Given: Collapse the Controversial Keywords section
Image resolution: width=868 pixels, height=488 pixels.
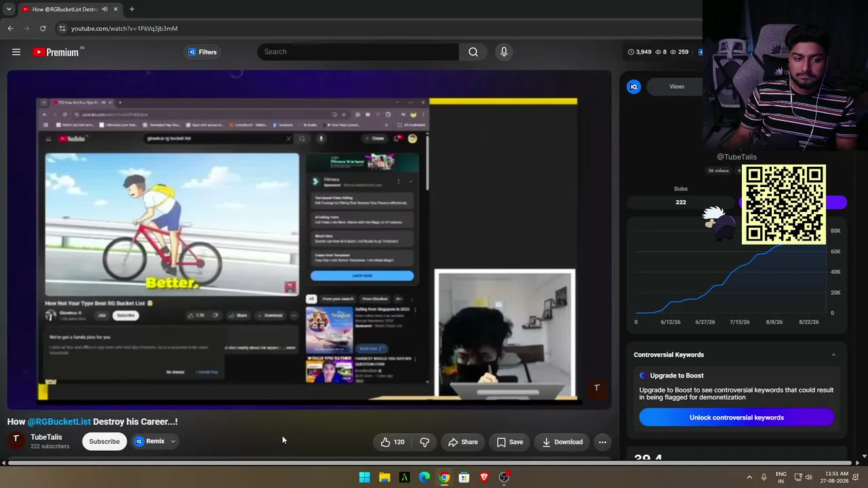Looking at the screenshot, I should (833, 354).
